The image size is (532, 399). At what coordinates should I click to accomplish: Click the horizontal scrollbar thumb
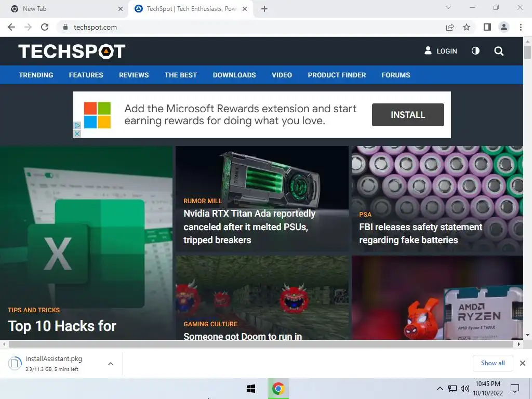pyautogui.click(x=261, y=344)
